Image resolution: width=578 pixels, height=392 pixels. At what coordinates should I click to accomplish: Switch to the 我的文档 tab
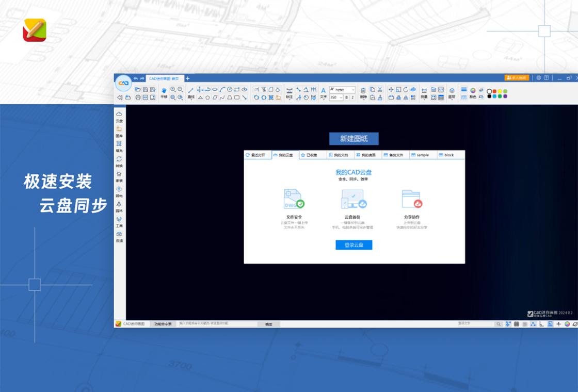[341, 155]
